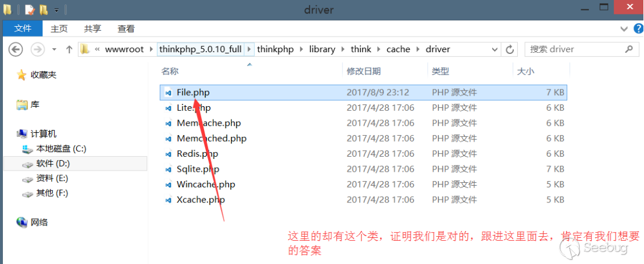Open the 主页 ribbon tab
The height and width of the screenshot is (264, 644).
pos(59,28)
